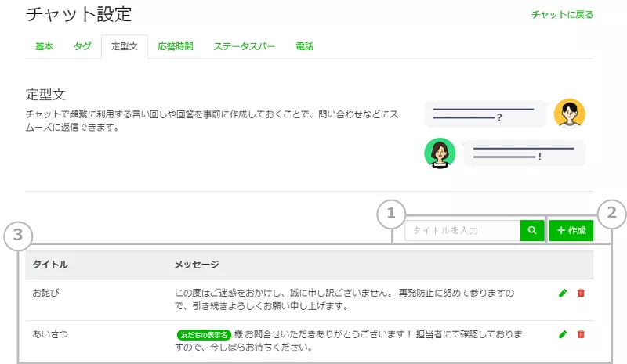627x364 pixels.
Task: Delete the あいさつ canned message
Action: 581,334
